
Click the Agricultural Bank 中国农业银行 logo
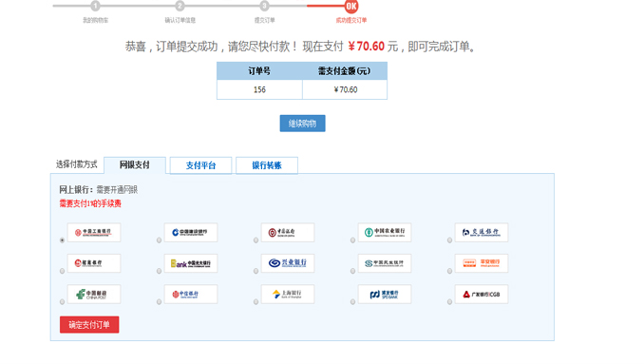[385, 233]
